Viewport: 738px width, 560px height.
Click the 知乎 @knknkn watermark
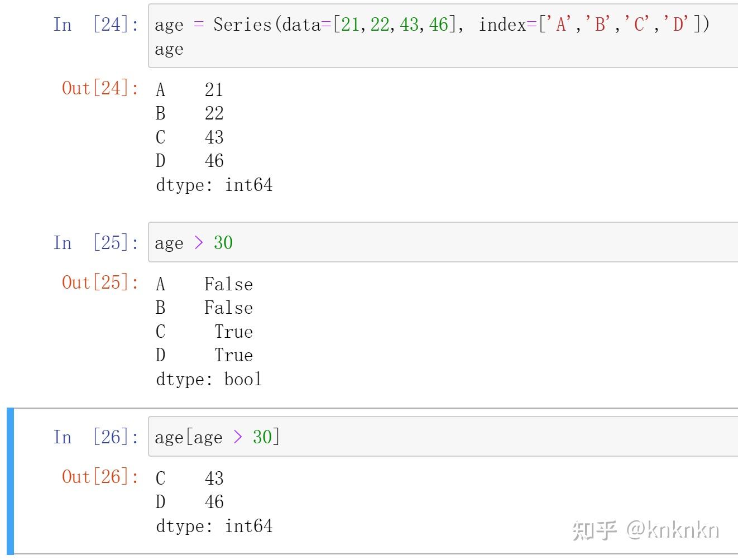[645, 529]
